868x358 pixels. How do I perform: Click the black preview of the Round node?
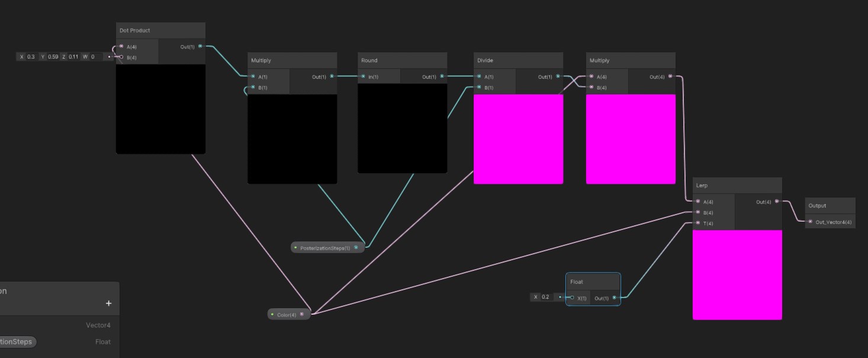402,128
